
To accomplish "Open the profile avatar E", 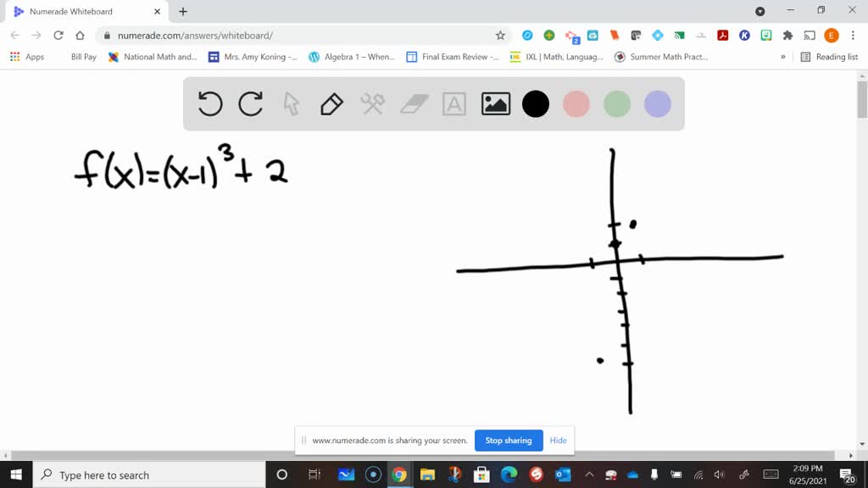I will 831,36.
